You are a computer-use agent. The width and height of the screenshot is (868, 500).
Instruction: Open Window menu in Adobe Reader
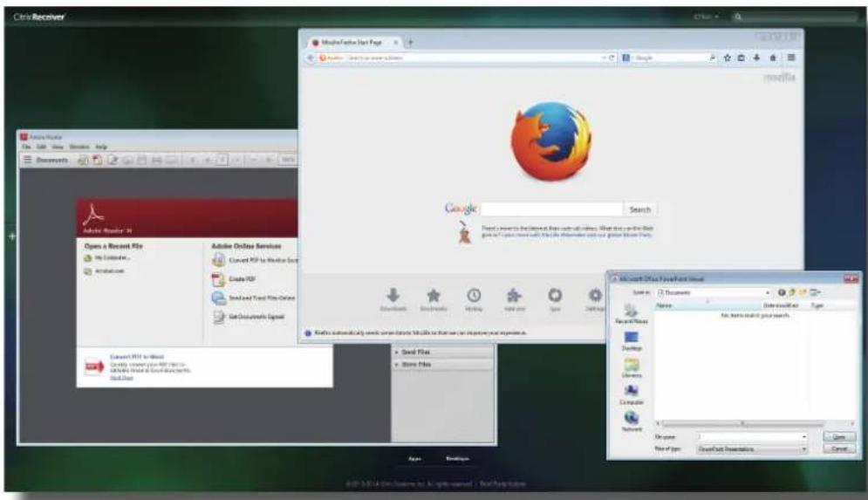coord(79,147)
